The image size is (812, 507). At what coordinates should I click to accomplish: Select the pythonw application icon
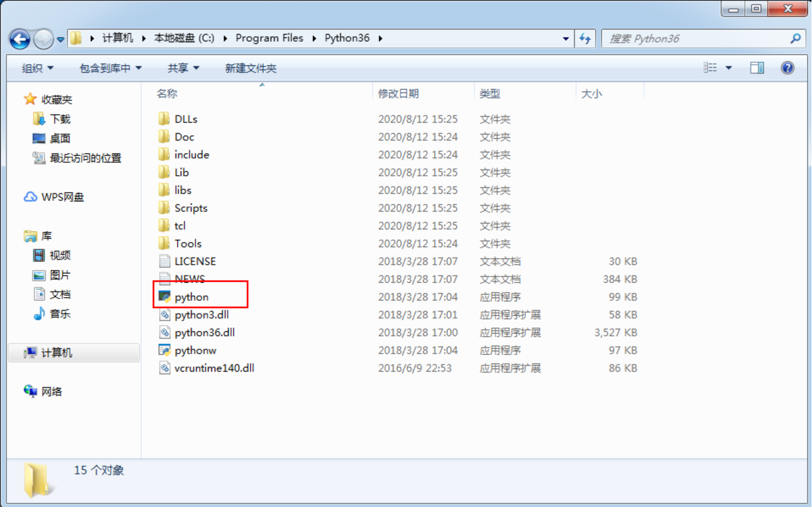point(164,350)
